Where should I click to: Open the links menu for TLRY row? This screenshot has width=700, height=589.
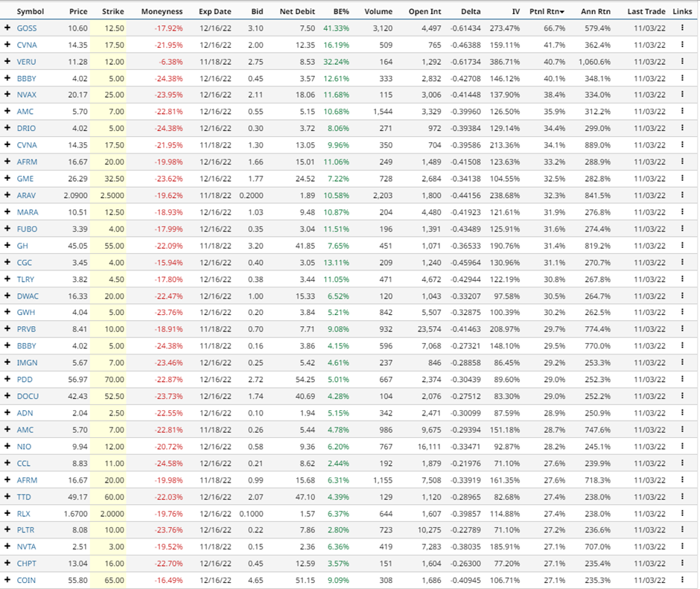click(682, 278)
